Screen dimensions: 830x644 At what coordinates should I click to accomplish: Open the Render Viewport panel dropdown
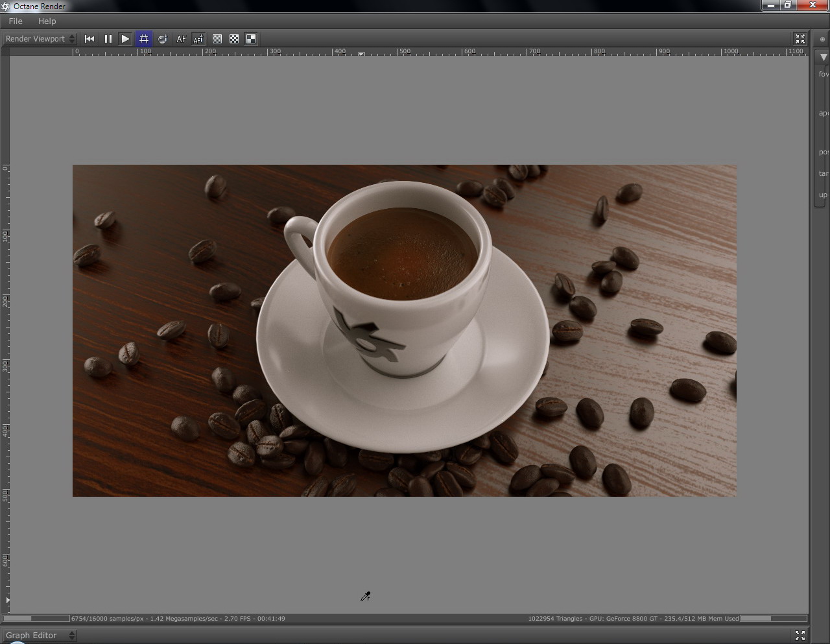pyautogui.click(x=40, y=39)
